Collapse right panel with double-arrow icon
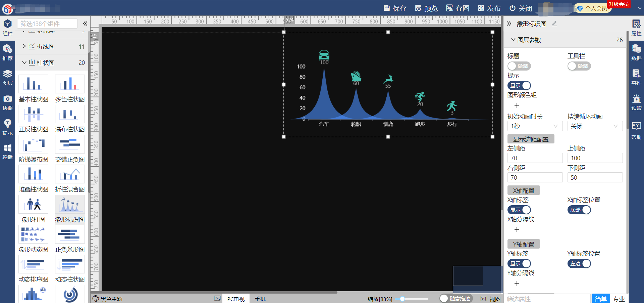The image size is (644, 303). click(x=509, y=24)
